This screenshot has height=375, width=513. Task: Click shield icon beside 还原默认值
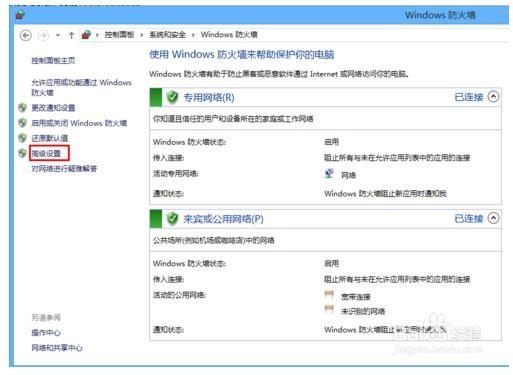point(22,138)
